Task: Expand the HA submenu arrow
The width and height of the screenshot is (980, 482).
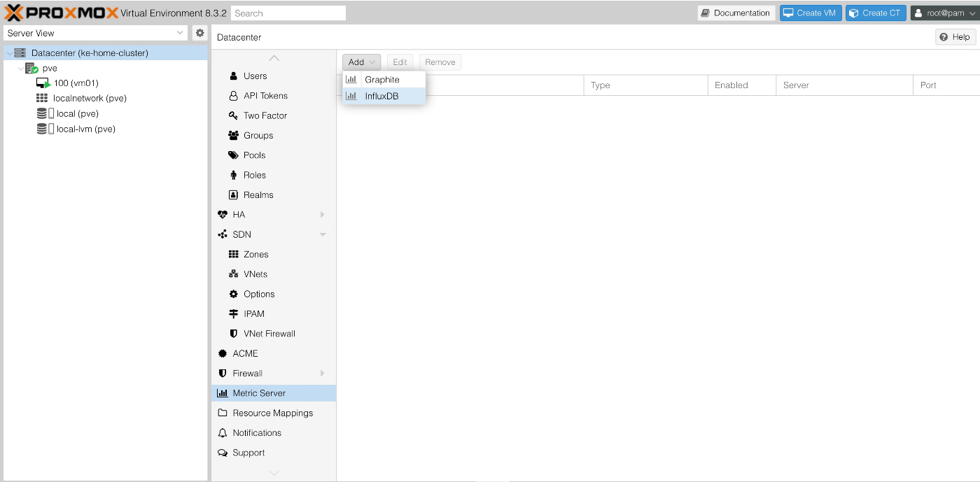Action: [323, 215]
